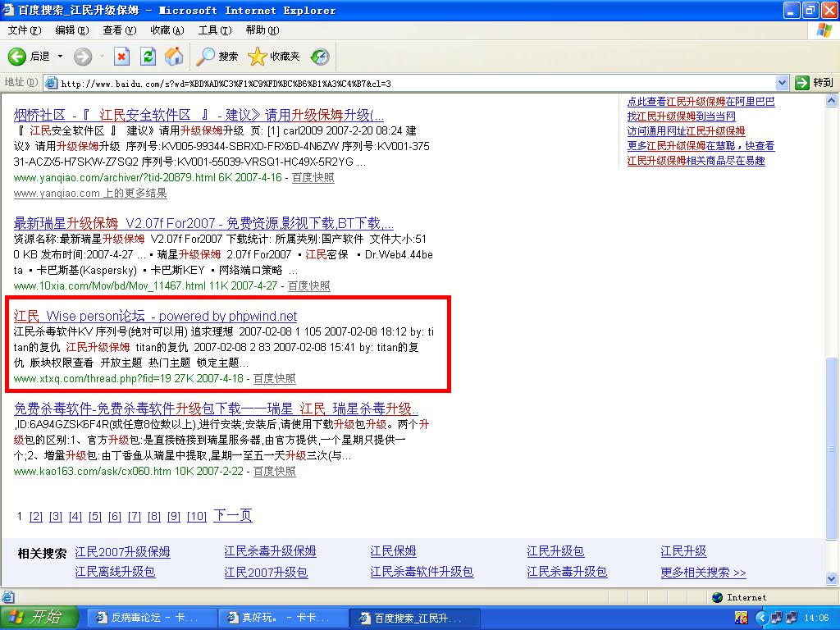Open the 烟桥社区 江民安全软件区 result link
This screenshot has width=840, height=630.
pyautogui.click(x=199, y=115)
